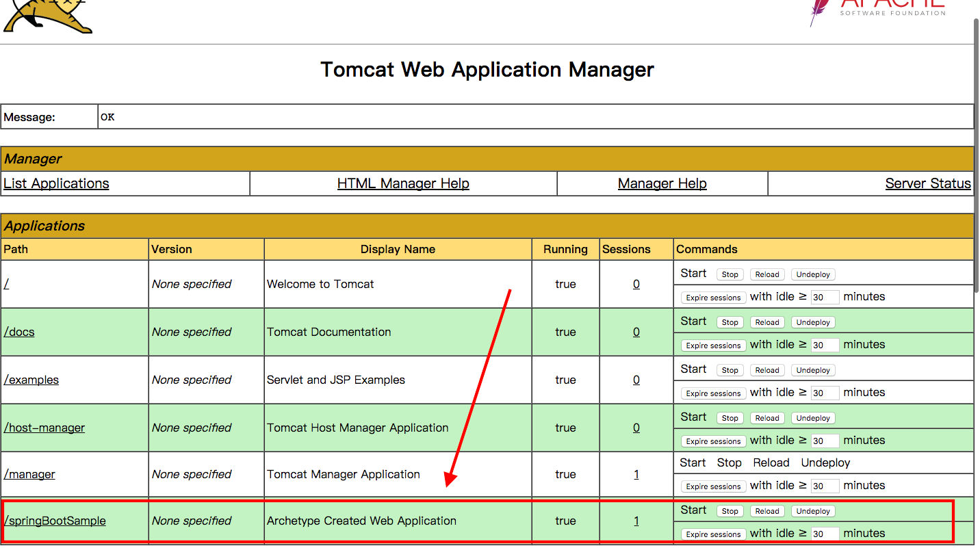Open the /examples application path

[31, 380]
